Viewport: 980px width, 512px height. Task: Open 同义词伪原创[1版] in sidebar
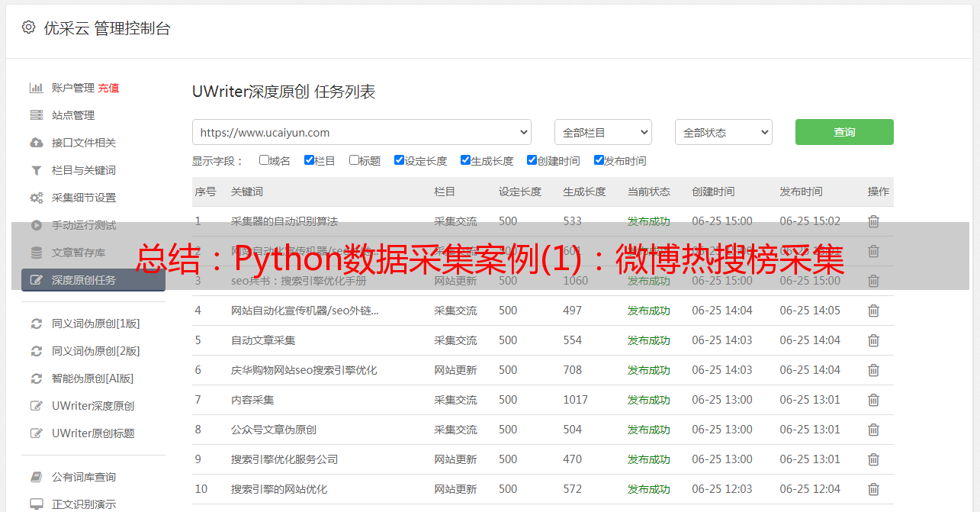point(95,324)
